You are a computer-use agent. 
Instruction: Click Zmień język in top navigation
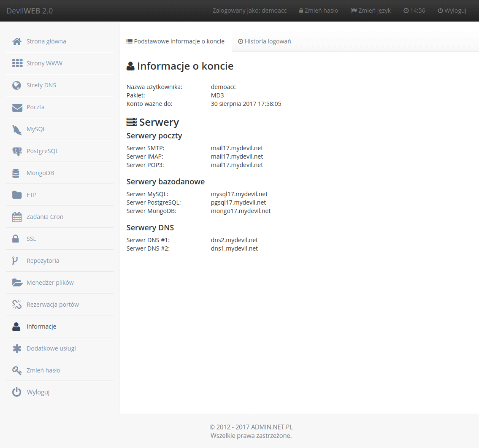click(x=371, y=11)
